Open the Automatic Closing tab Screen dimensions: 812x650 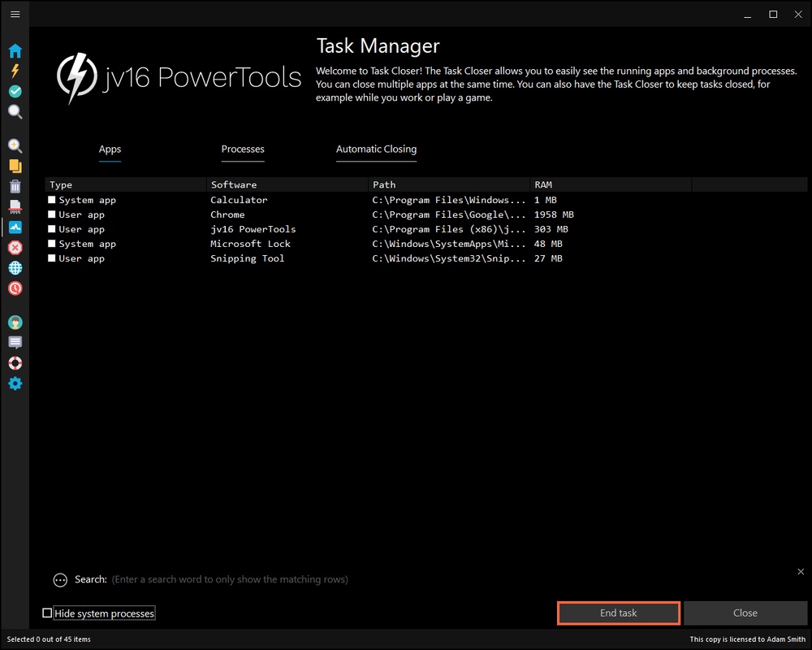pos(376,149)
